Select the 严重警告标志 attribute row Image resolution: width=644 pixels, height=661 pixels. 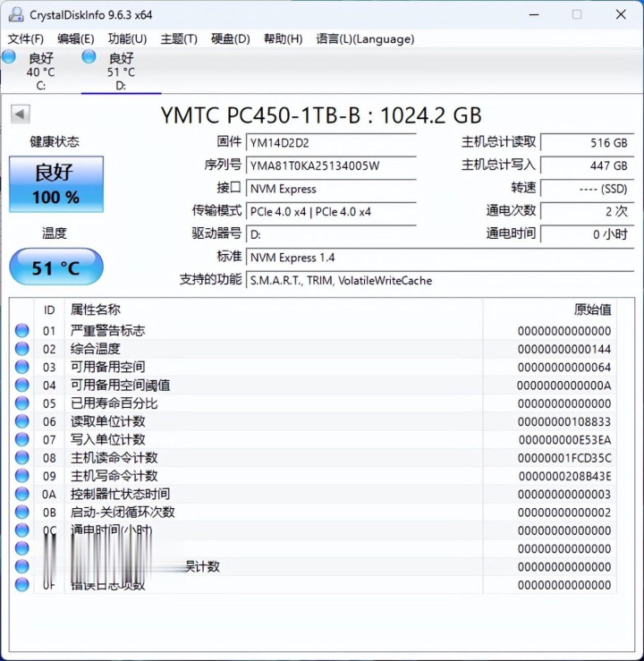pos(313,331)
